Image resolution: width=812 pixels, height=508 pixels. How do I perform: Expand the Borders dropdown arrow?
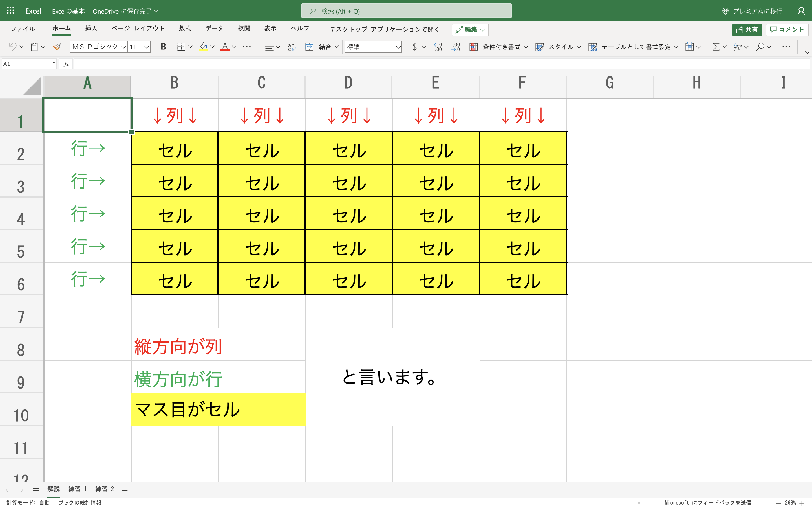[x=190, y=47]
